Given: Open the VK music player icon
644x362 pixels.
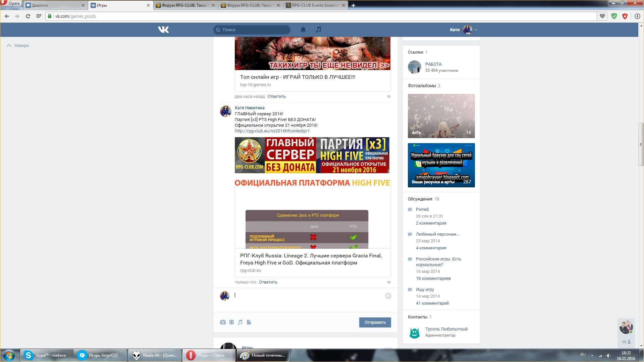Looking at the screenshot, I should point(318,30).
